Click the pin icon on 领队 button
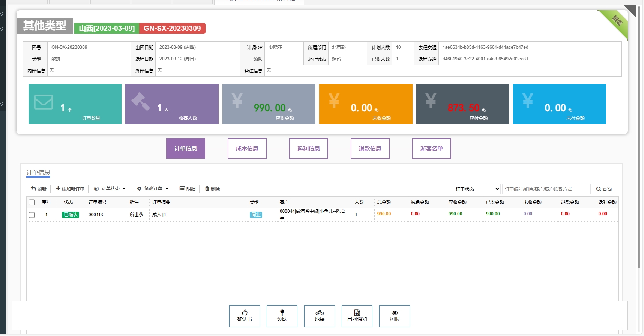Viewport: 644px width, 336px height. click(282, 312)
